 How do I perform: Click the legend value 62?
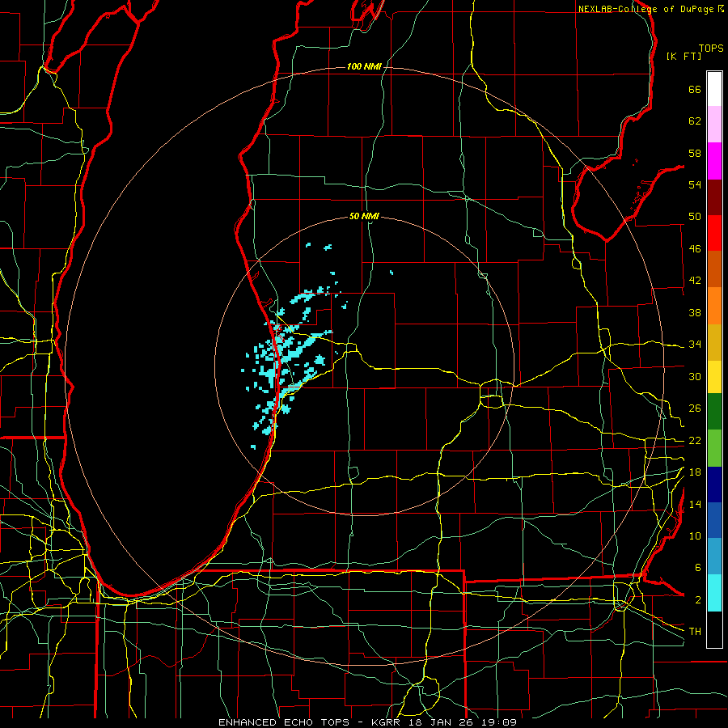pos(695,121)
